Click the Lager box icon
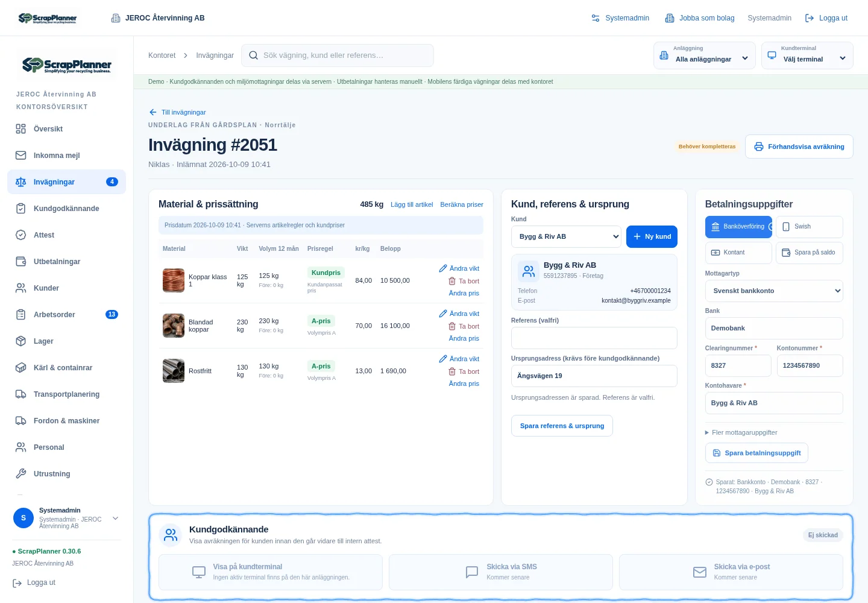This screenshot has width=868, height=603. (21, 341)
